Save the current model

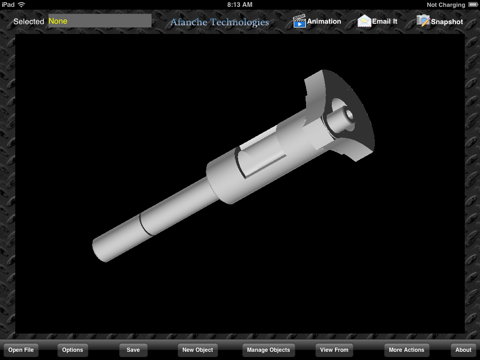[x=133, y=350]
